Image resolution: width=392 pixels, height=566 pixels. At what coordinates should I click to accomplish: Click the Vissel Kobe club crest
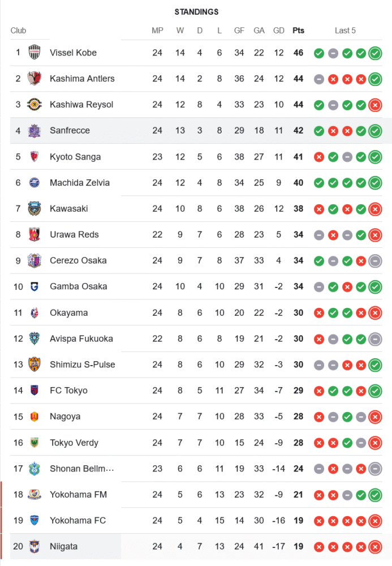click(35, 53)
